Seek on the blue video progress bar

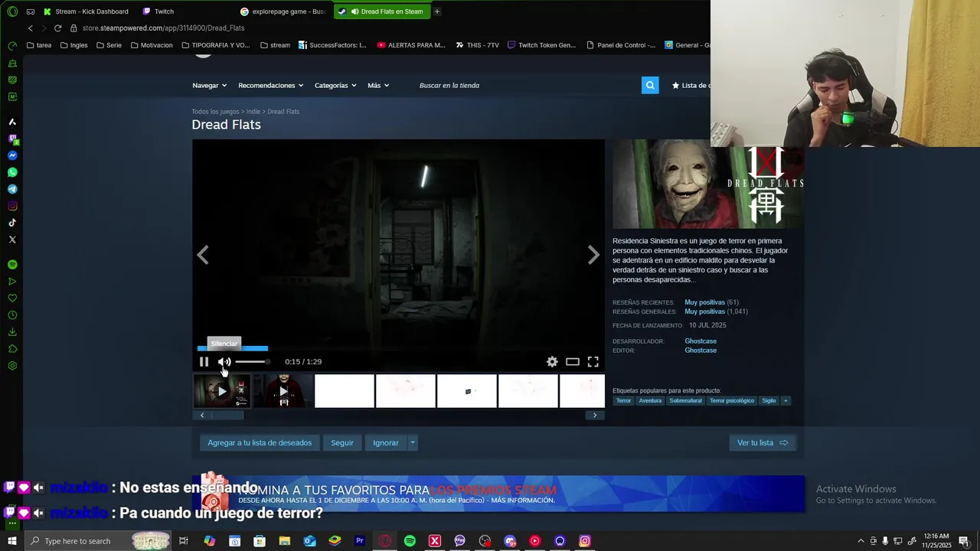coord(233,349)
